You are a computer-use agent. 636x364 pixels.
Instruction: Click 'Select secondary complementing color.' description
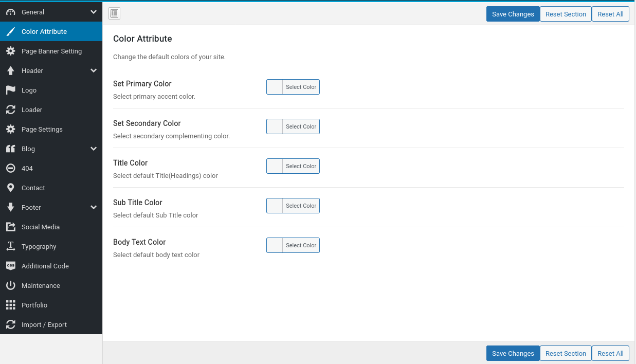pos(171,136)
